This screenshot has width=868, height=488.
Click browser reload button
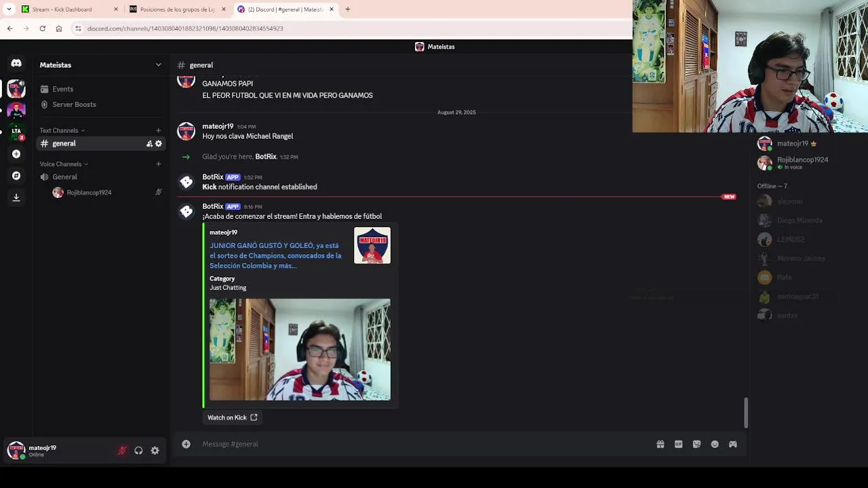[x=43, y=28]
